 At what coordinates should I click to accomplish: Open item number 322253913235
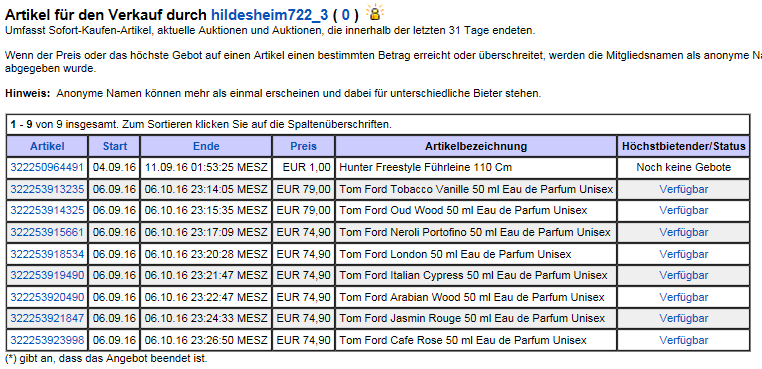pos(47,189)
